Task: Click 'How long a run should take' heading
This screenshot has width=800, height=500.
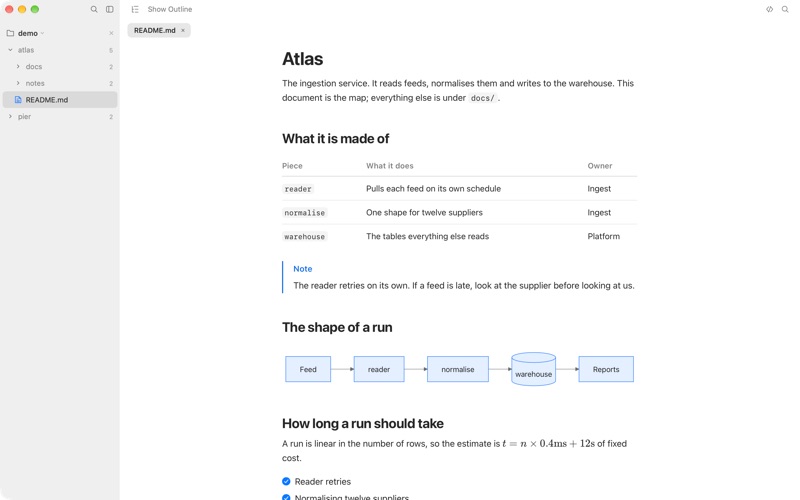Action: 363,424
